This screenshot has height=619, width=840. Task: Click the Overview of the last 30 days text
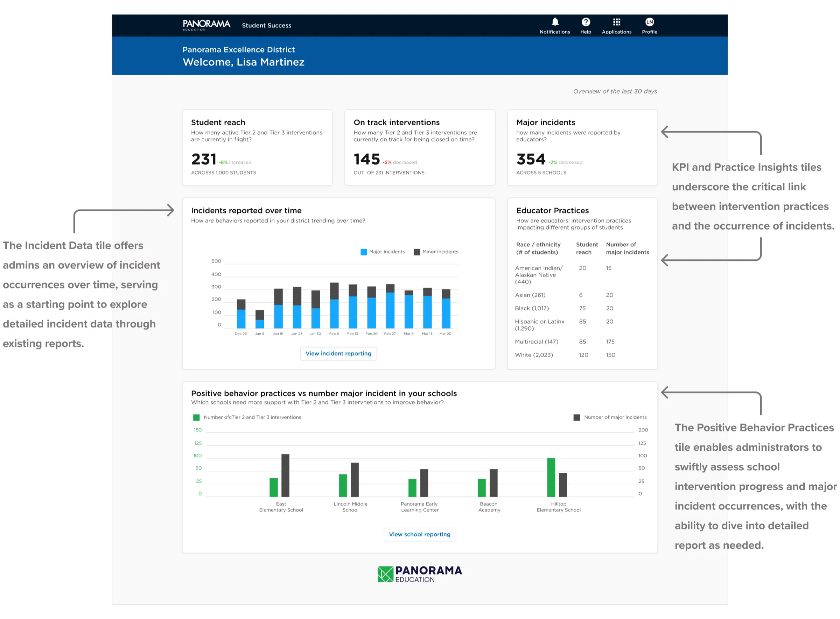click(x=615, y=91)
